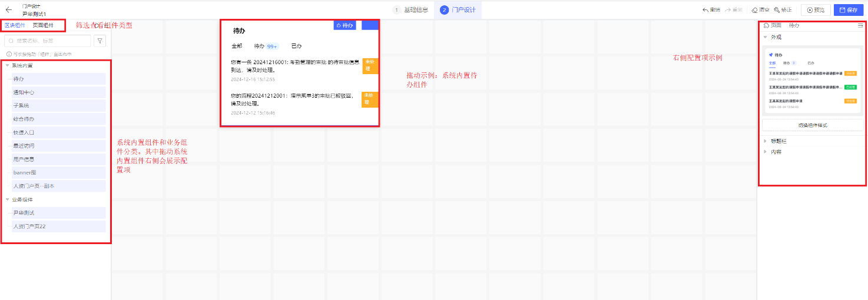
Task: Click the blue 待办 tag on the canvas widget
Action: pyautogui.click(x=345, y=25)
